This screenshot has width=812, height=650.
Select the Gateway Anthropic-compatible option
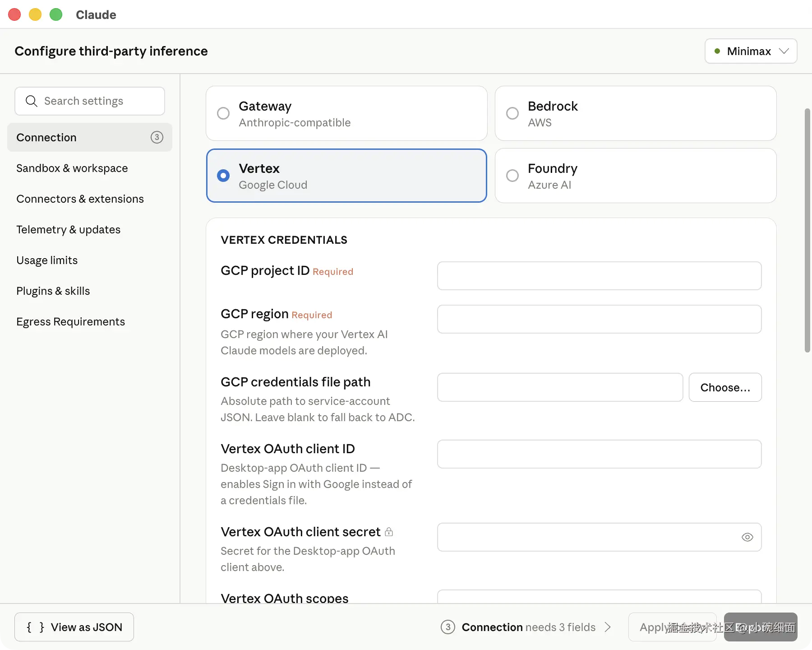(223, 113)
